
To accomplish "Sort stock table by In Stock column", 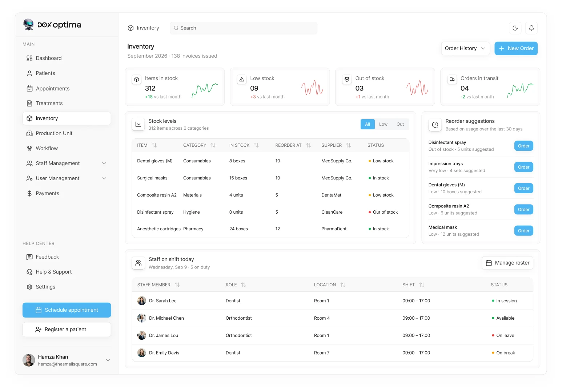I will (256, 145).
